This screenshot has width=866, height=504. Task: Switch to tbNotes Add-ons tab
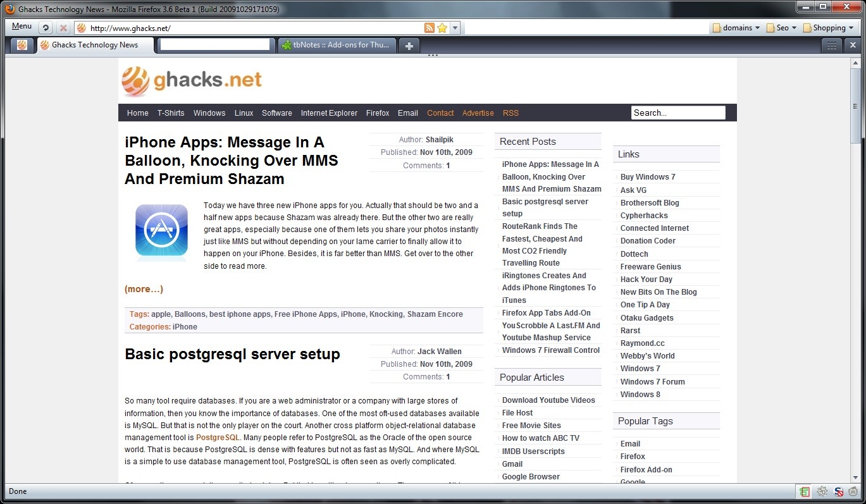337,45
